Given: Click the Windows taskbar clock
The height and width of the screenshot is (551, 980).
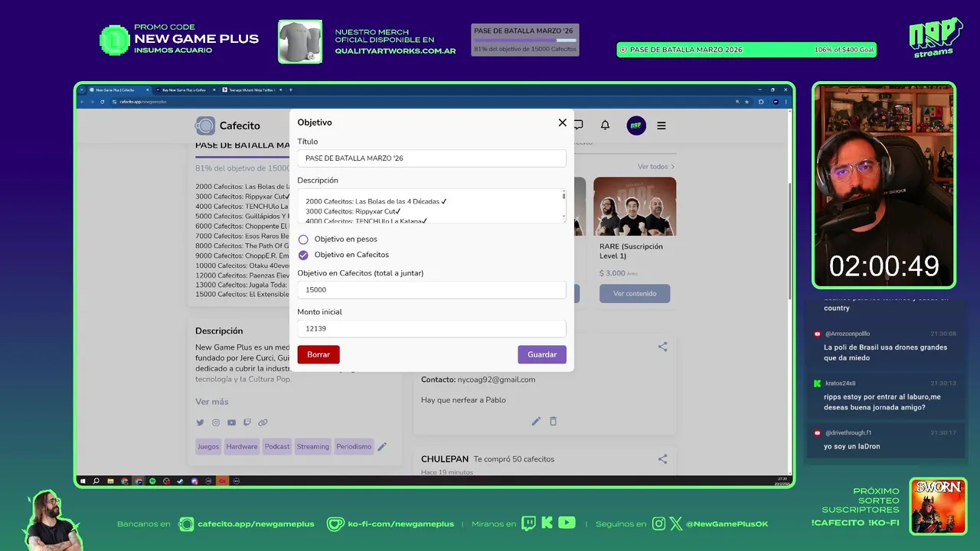Looking at the screenshot, I should 782,481.
